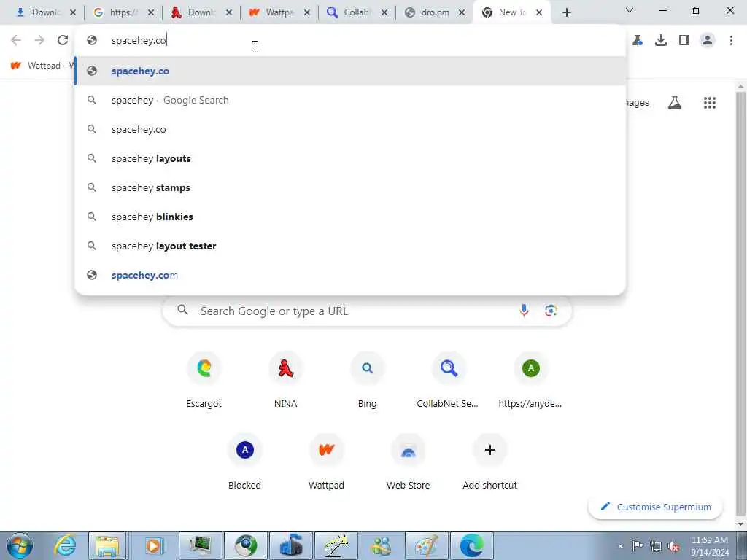This screenshot has height=560, width=747.
Task: Choose spacehey stamps suggestion
Action: pos(351,187)
